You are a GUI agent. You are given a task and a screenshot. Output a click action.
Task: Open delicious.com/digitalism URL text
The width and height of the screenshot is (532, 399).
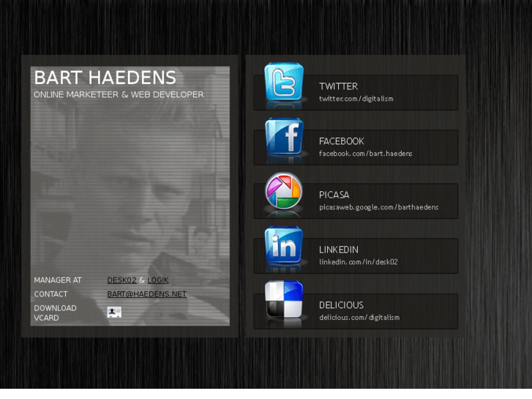359,318
